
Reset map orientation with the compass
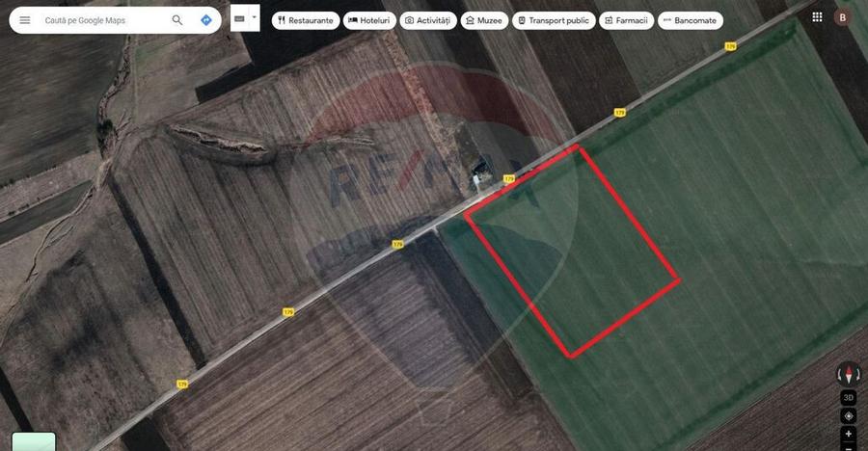point(849,375)
